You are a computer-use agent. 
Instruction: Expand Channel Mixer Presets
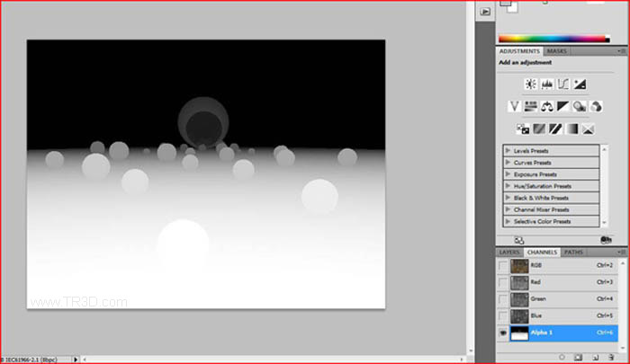508,209
